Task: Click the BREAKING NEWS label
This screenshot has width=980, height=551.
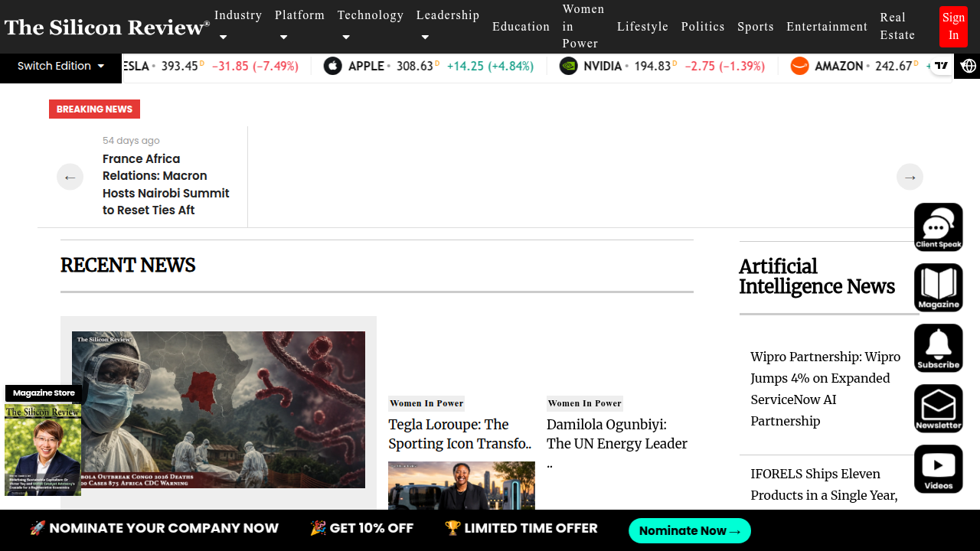Action: [94, 109]
